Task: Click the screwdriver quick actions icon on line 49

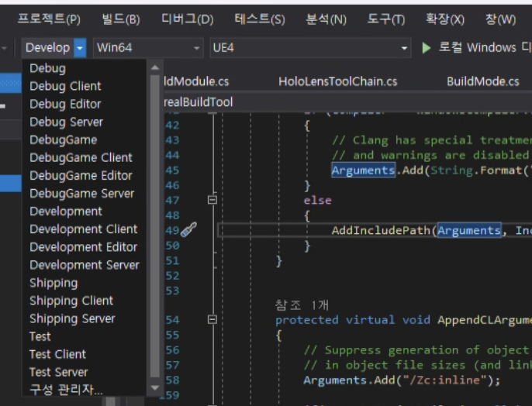Action: click(x=188, y=229)
